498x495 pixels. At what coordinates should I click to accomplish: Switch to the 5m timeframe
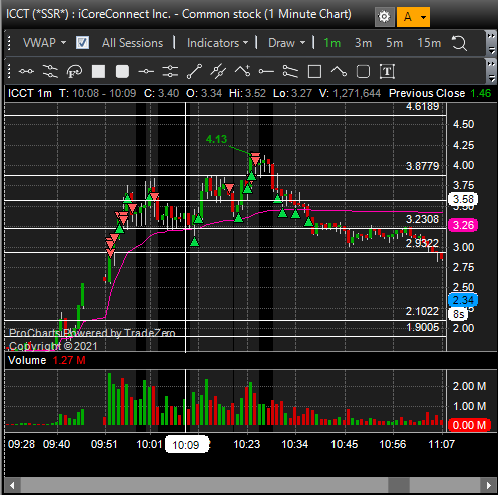(394, 43)
